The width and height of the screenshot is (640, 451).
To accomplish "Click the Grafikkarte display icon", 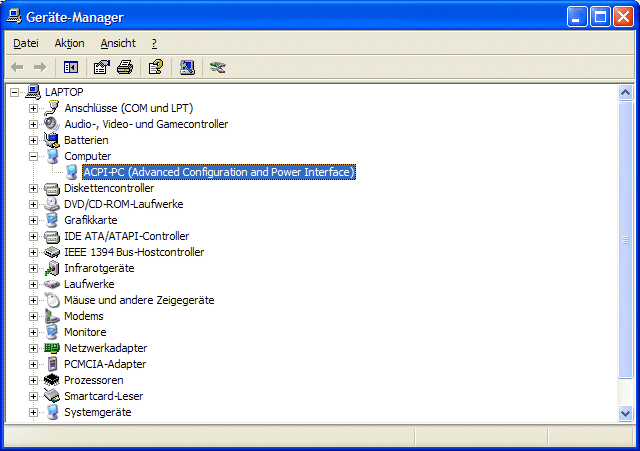I will pos(52,220).
